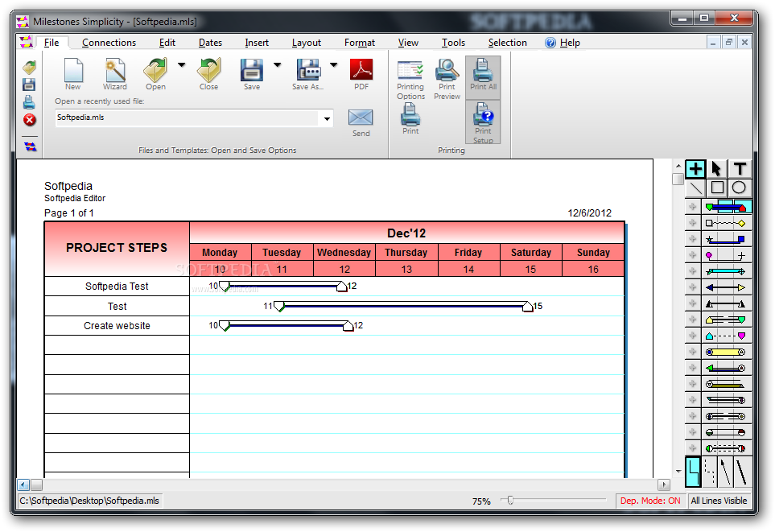Click the horizontal scrollbar left arrow
This screenshot has width=775, height=532.
(23, 485)
